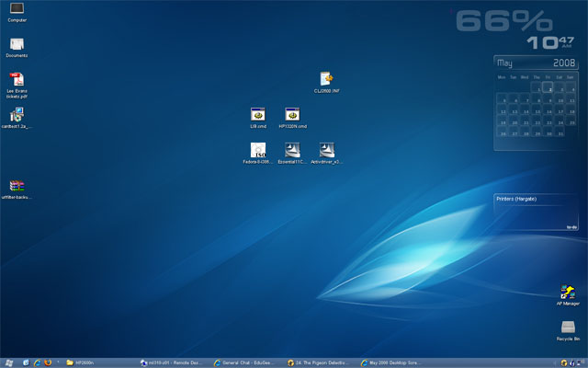Click the to-do label on notes widget

(571, 227)
